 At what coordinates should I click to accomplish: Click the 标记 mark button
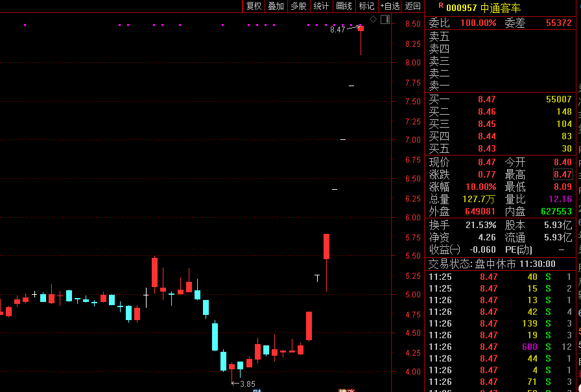point(366,6)
